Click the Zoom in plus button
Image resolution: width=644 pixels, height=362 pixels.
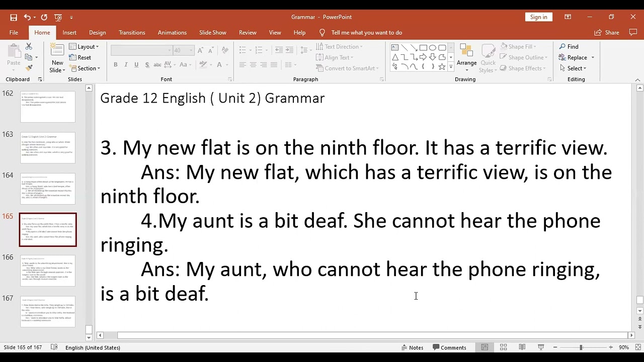point(610,347)
